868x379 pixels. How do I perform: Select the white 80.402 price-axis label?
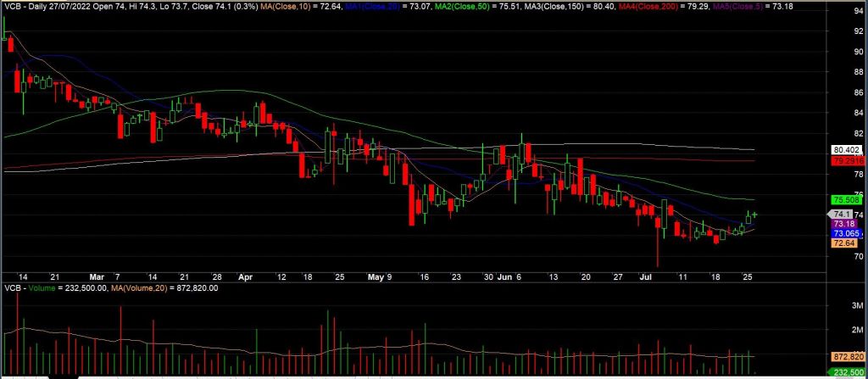pos(847,149)
